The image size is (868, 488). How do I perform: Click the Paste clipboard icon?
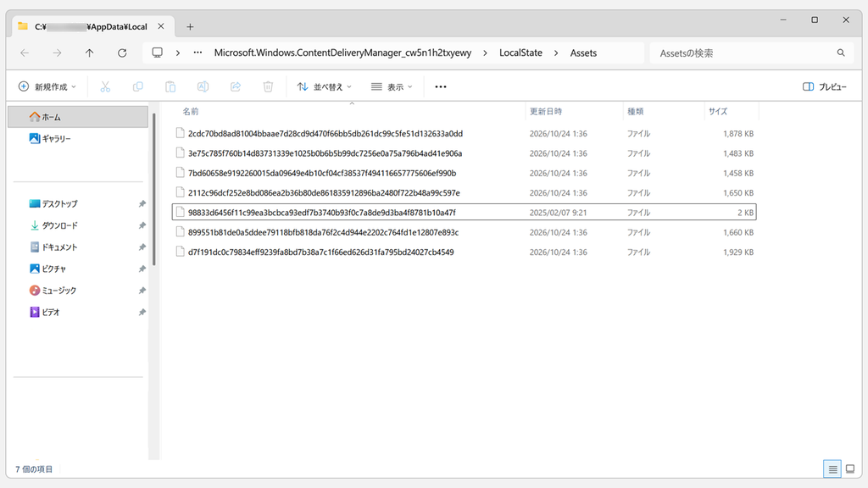[x=170, y=87]
